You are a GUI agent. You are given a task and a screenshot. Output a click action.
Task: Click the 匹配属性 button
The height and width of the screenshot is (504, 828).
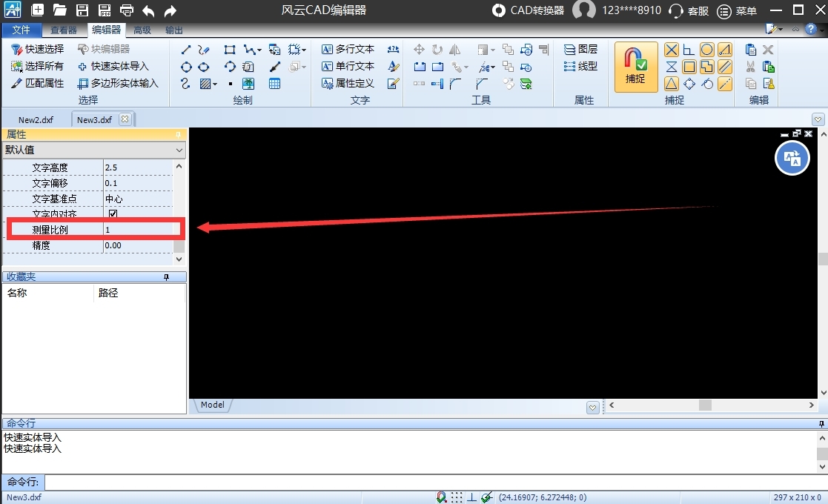(x=38, y=83)
